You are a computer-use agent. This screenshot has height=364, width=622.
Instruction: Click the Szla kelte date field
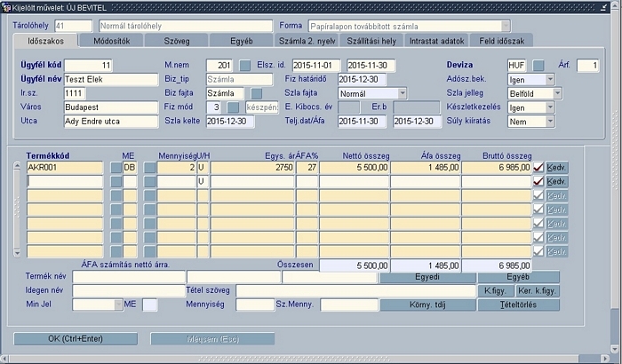coord(230,122)
